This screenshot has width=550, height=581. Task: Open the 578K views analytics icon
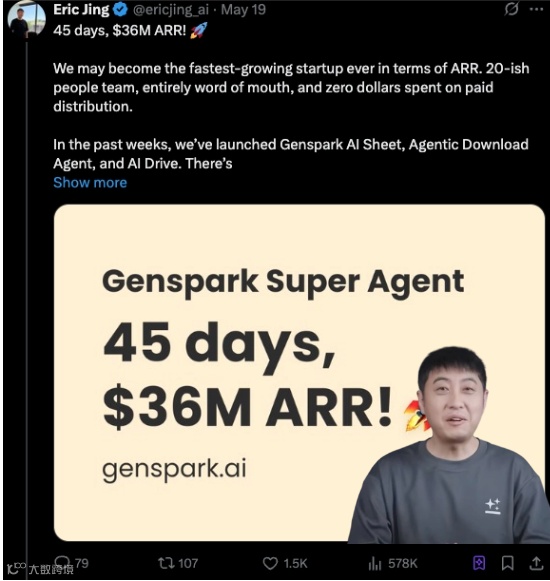[x=375, y=564]
